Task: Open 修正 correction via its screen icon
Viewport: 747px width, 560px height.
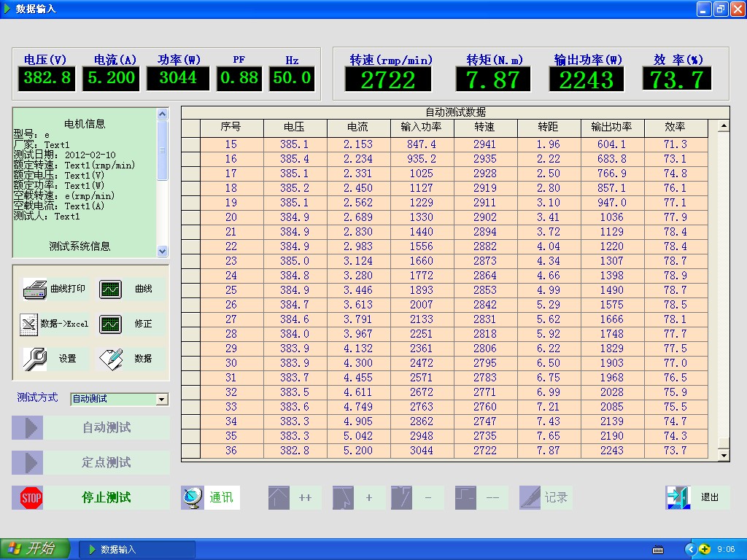Action: tap(109, 324)
